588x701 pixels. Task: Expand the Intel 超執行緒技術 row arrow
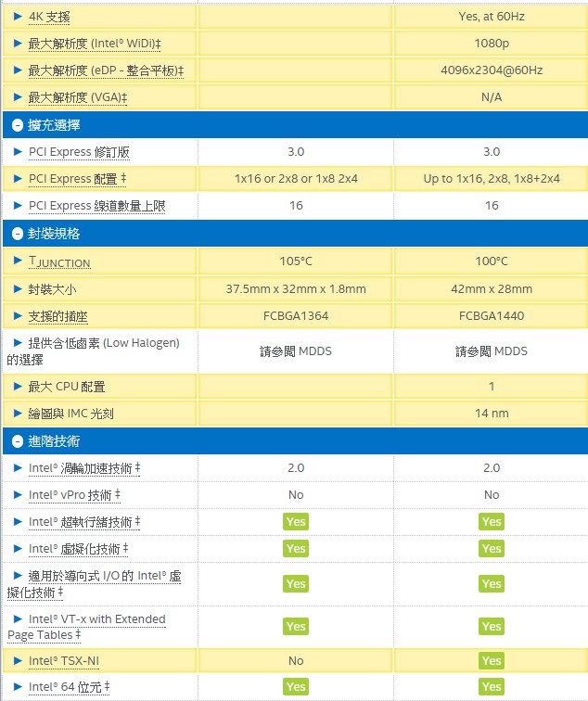coord(18,521)
